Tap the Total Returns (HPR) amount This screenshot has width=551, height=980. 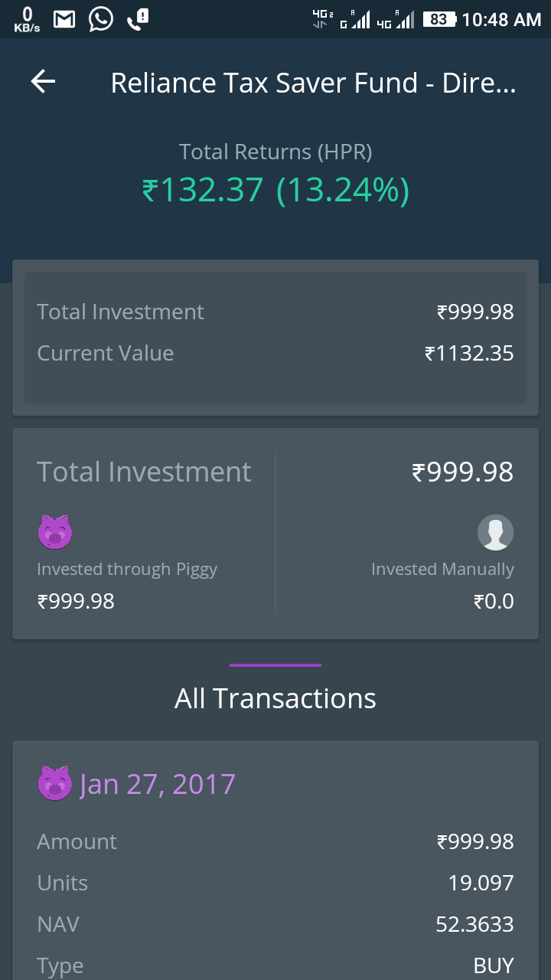(275, 190)
